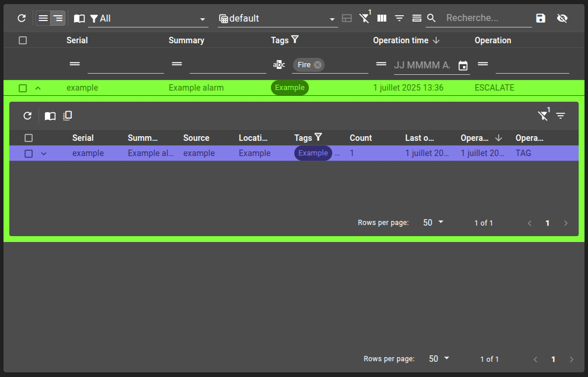Focus the Operation filter input
The image size is (588, 377).
532,65
